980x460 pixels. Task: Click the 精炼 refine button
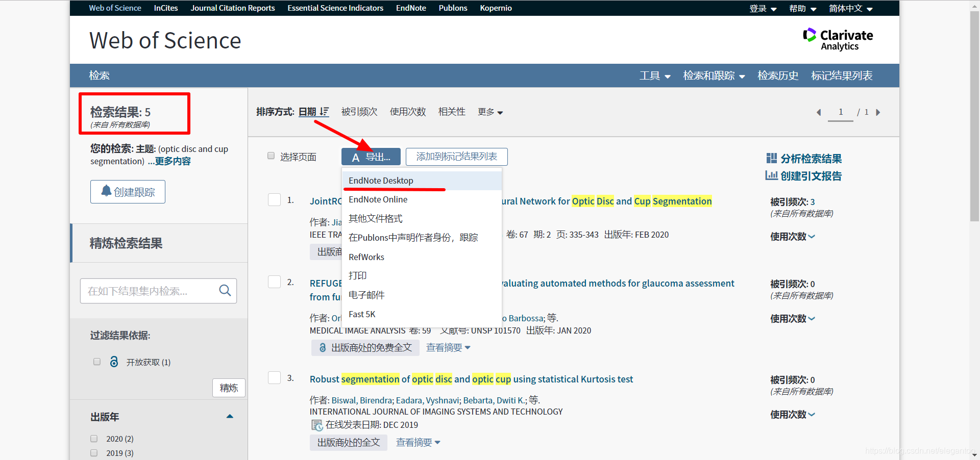click(x=229, y=388)
